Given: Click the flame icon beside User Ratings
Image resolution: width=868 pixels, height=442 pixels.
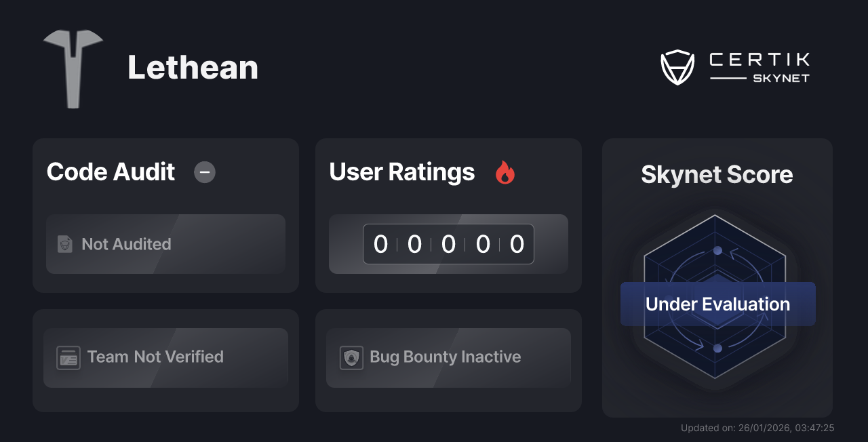Looking at the screenshot, I should tap(505, 173).
